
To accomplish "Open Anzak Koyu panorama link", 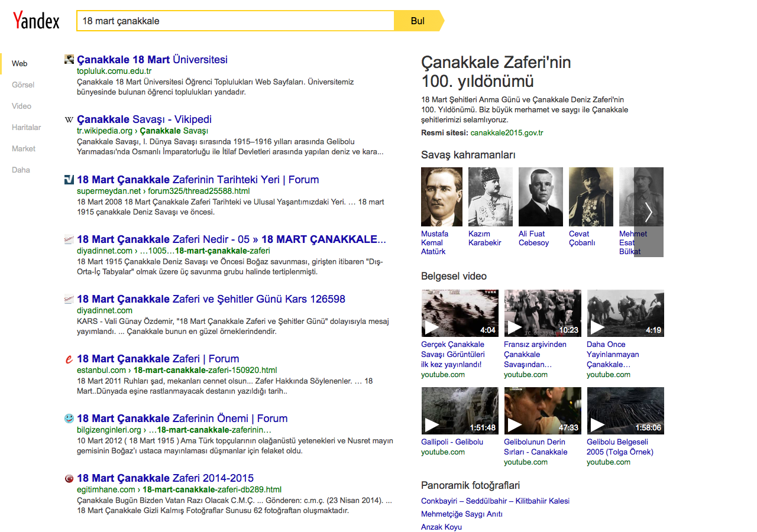I will pyautogui.click(x=441, y=527).
